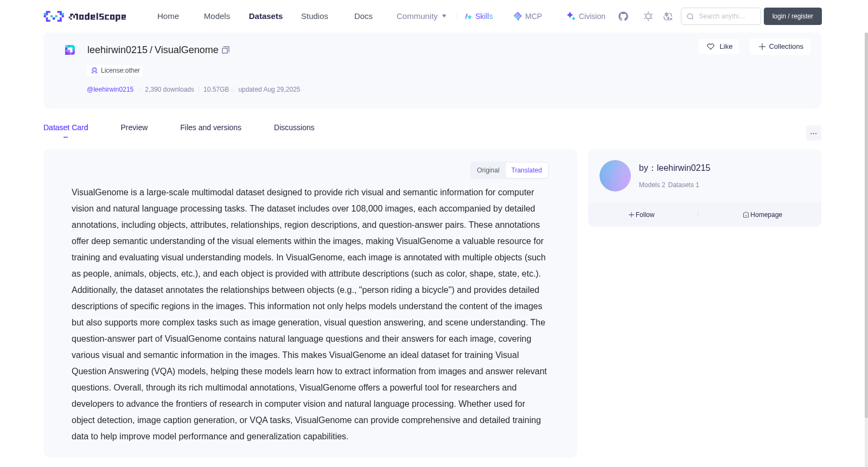Click the heart Like button
This screenshot has height=467, width=868.
pos(719,47)
